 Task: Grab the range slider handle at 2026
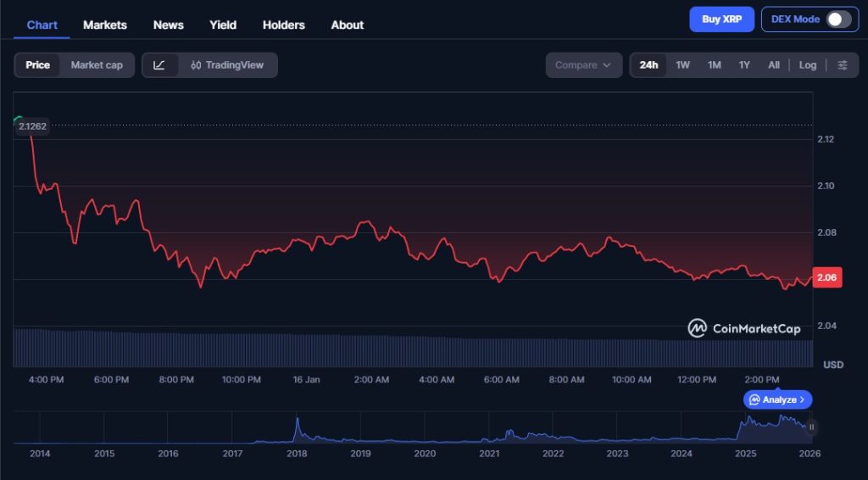pyautogui.click(x=811, y=427)
